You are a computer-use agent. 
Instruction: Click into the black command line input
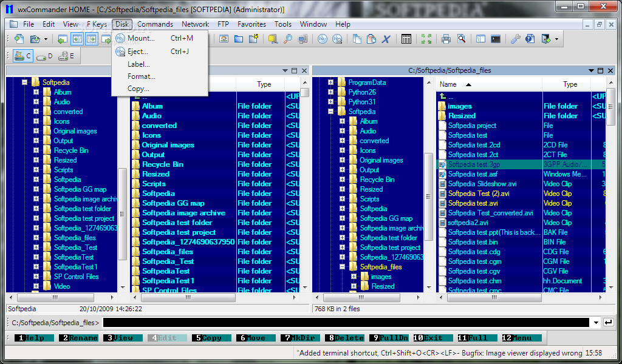point(346,323)
